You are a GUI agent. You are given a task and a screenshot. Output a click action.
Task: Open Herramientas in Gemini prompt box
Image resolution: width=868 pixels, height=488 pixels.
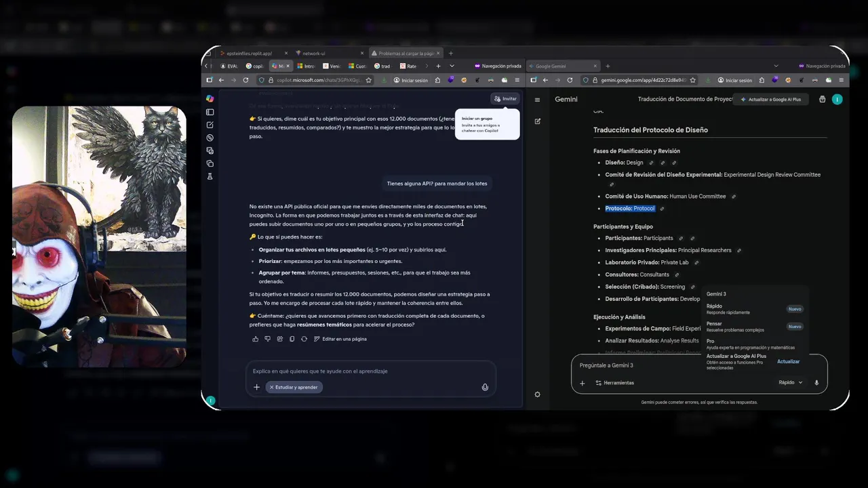click(x=614, y=383)
